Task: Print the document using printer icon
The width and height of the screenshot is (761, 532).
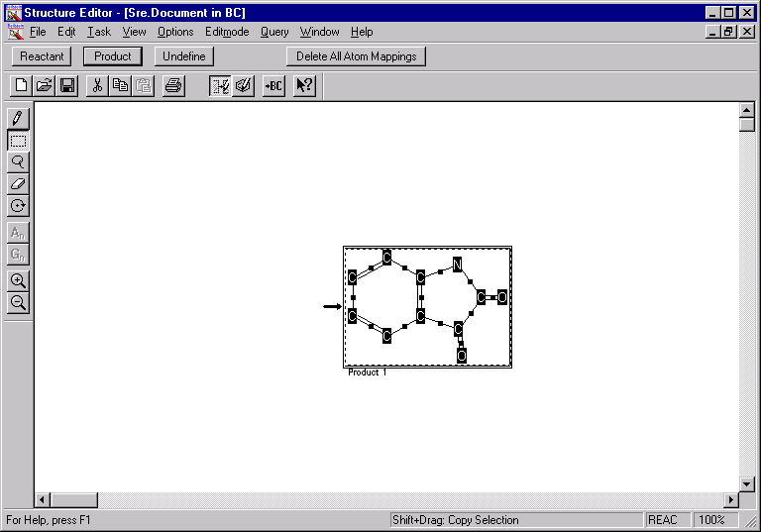Action: point(173,86)
